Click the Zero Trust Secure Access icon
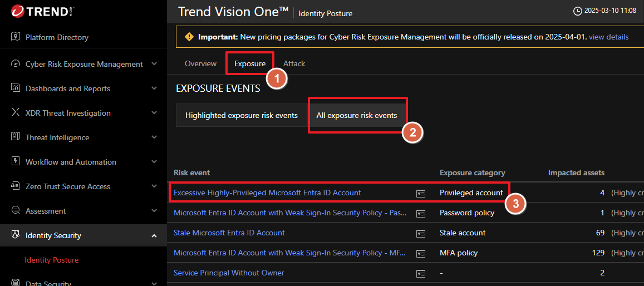The width and height of the screenshot is (644, 286). point(16,186)
